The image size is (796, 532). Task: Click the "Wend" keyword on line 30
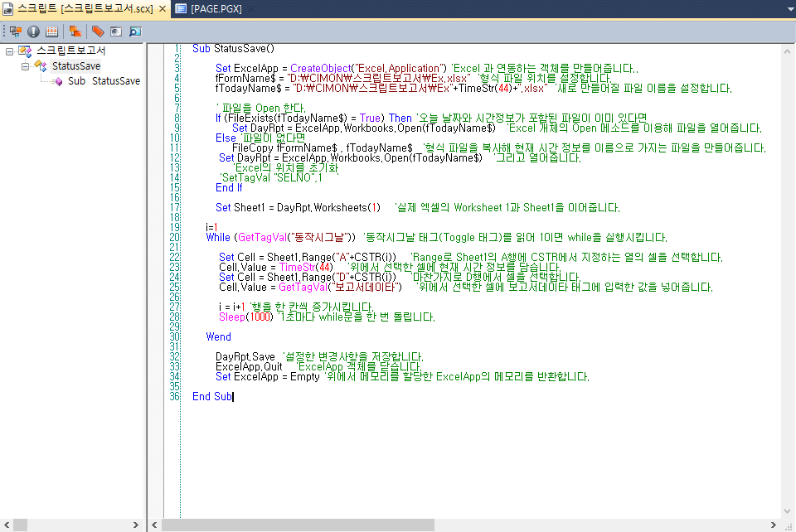tap(218, 336)
